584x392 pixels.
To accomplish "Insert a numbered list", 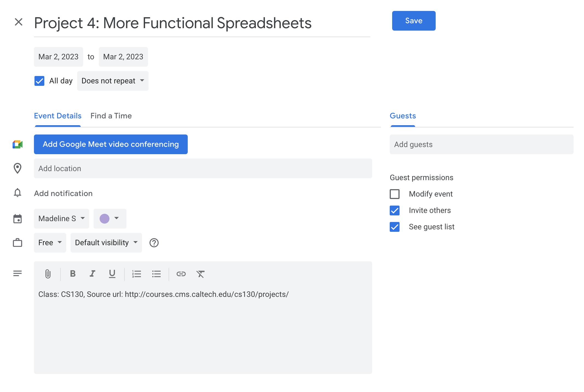I will pos(137,274).
